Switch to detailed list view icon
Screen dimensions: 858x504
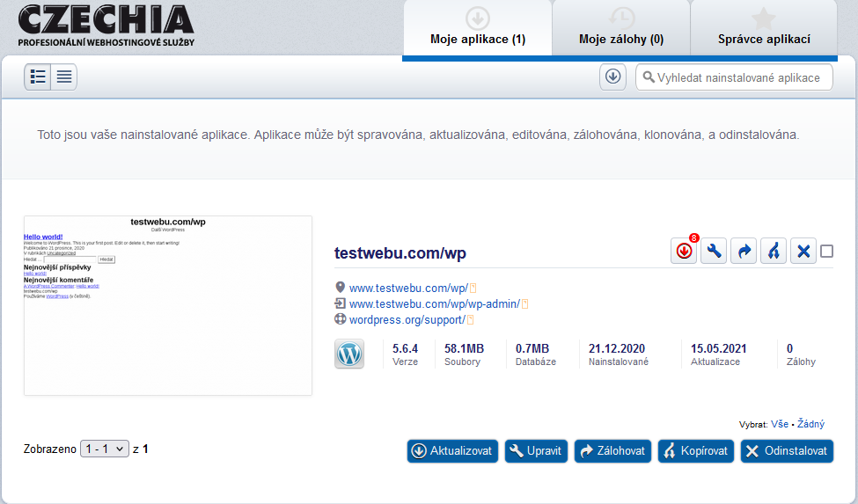(x=38, y=77)
